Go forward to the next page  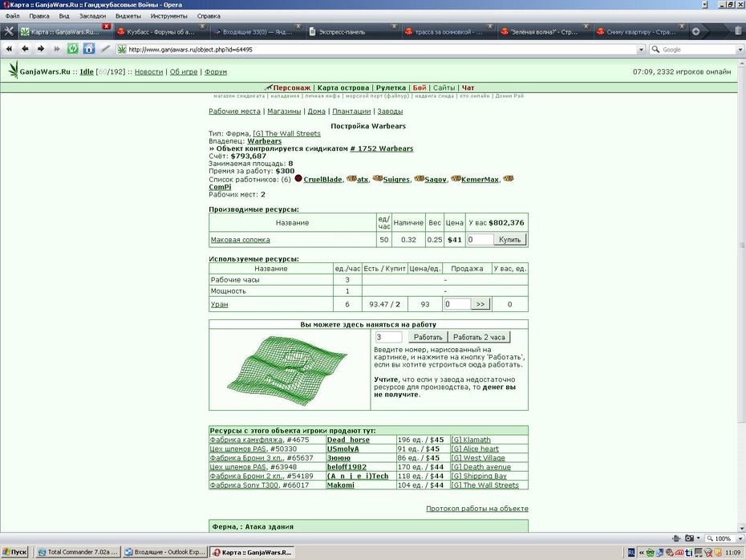pyautogui.click(x=41, y=48)
